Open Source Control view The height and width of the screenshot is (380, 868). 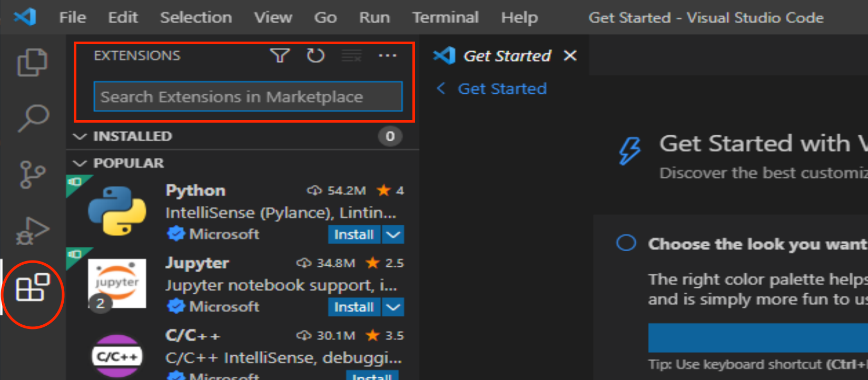tap(33, 174)
